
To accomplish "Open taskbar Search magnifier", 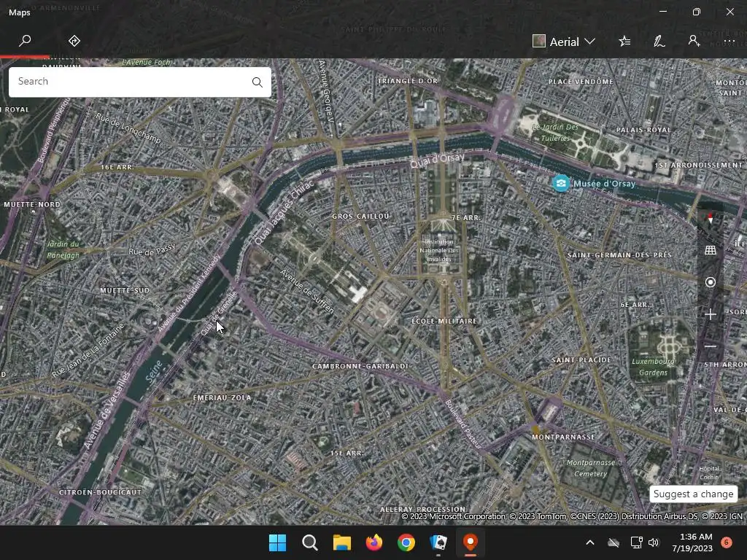I will coord(309,542).
